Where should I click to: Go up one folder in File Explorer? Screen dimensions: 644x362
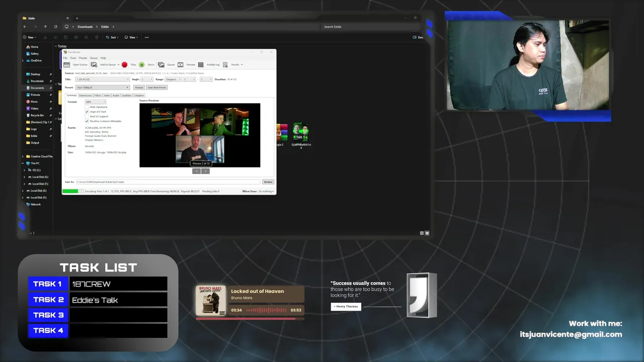tap(45, 27)
